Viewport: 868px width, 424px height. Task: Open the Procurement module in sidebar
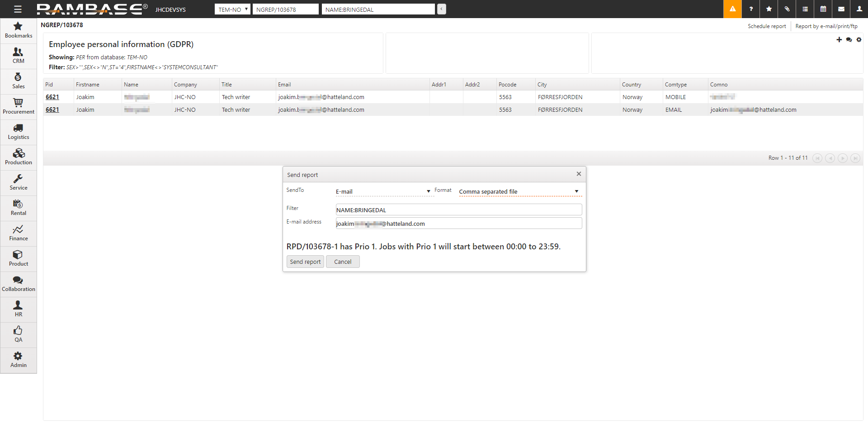(x=19, y=106)
